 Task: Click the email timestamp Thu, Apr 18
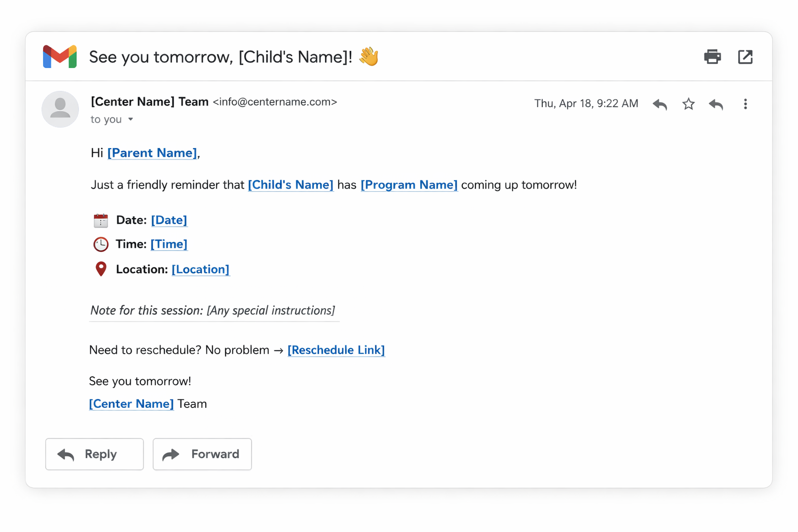(586, 103)
